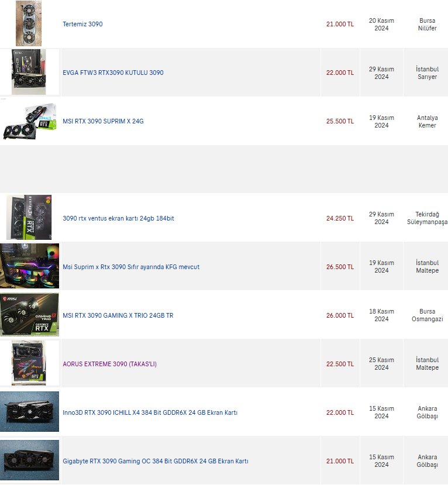The width and height of the screenshot is (448, 485).
Task: Select "MSI RTX 3090 GAMING X TRIO 24GB TR"
Action: [118, 315]
